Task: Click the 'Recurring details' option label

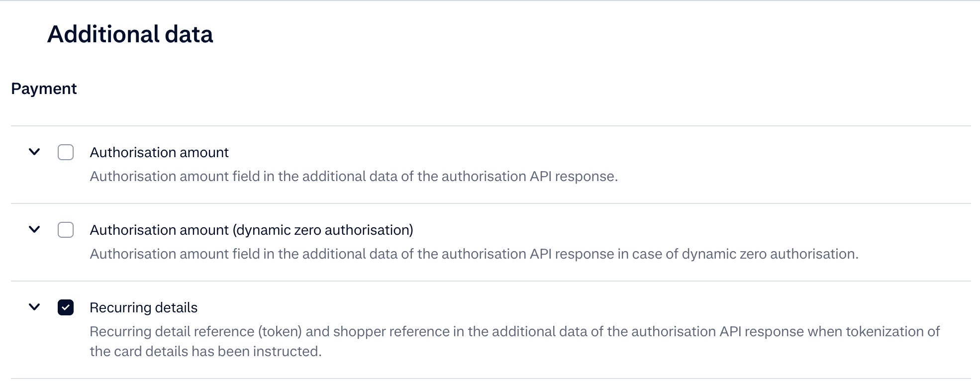Action: (x=143, y=307)
